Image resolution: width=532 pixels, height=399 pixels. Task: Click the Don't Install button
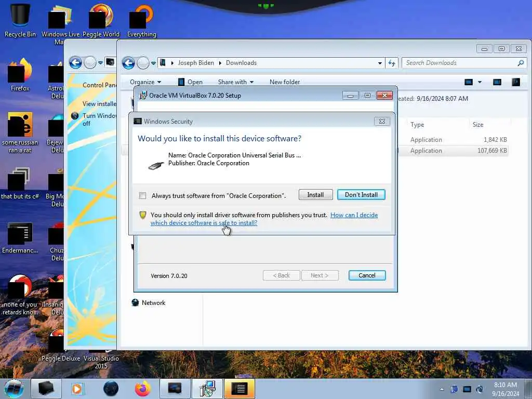click(x=361, y=195)
